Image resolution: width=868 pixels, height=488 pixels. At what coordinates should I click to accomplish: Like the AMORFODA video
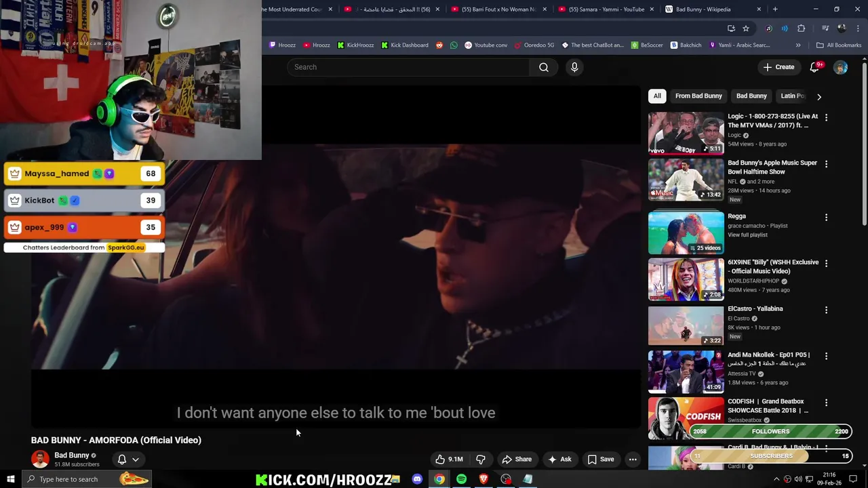(449, 460)
